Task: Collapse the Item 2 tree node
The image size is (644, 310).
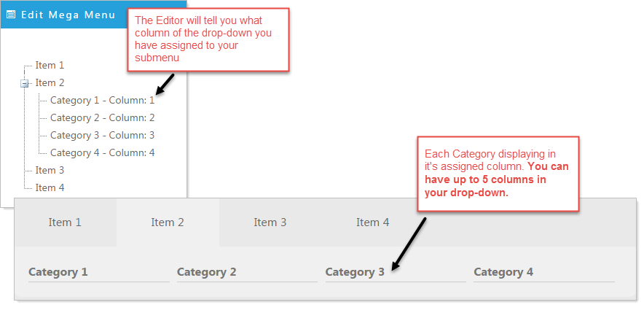Action: (x=25, y=83)
